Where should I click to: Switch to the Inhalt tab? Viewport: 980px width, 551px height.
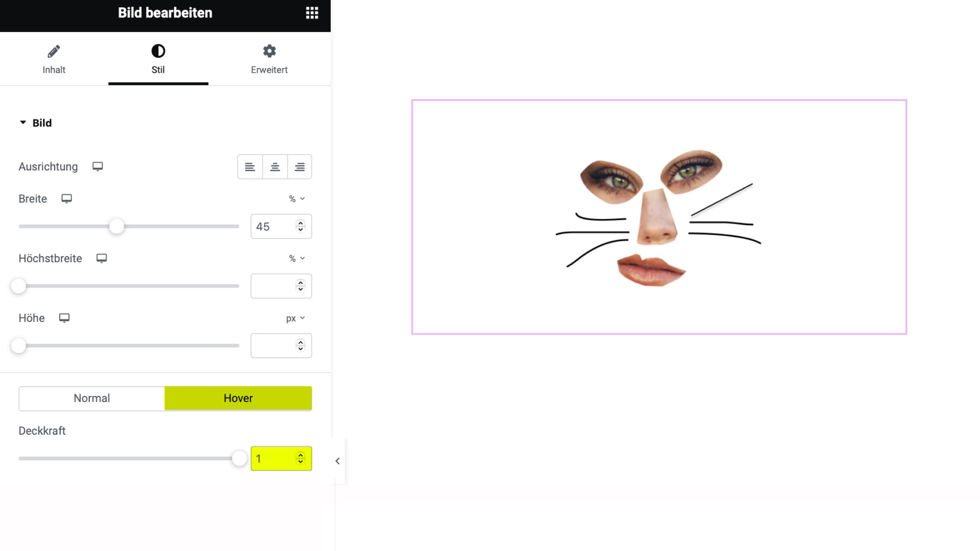pyautogui.click(x=54, y=59)
